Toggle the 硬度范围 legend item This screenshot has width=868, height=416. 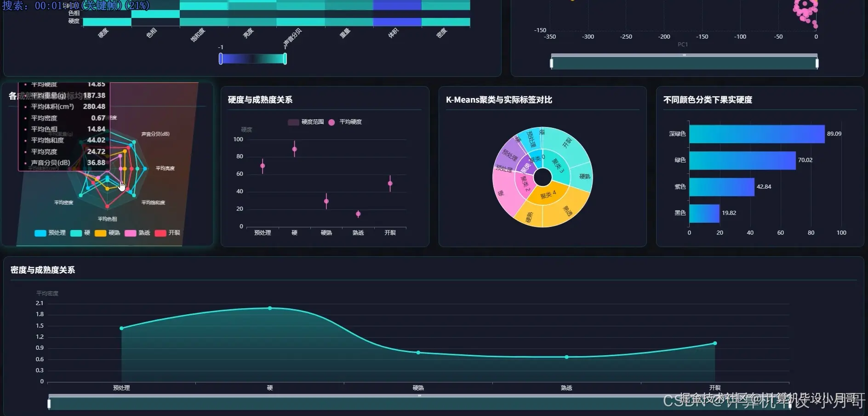[x=306, y=122]
